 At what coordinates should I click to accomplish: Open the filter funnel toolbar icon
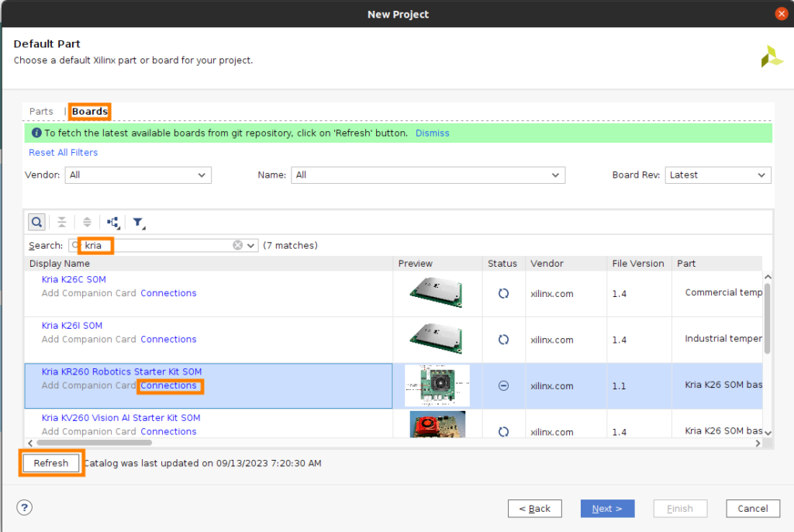(x=138, y=223)
